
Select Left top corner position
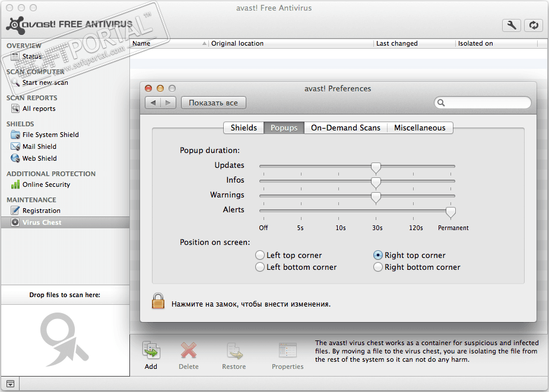[x=259, y=255]
